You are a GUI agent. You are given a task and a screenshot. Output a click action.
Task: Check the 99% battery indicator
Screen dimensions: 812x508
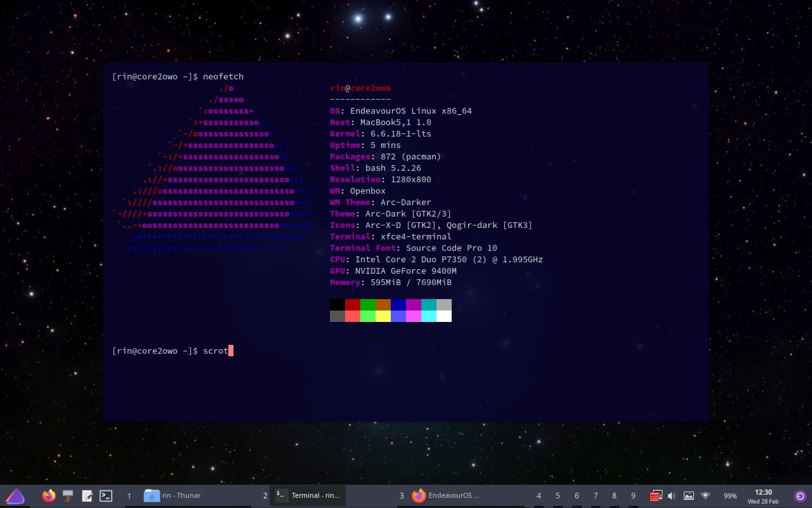(730, 496)
